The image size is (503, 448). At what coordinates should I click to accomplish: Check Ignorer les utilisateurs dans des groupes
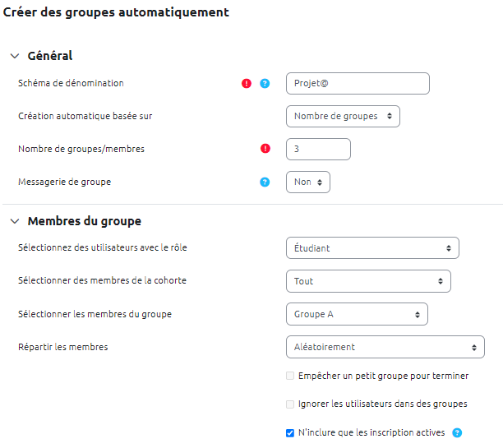click(290, 404)
